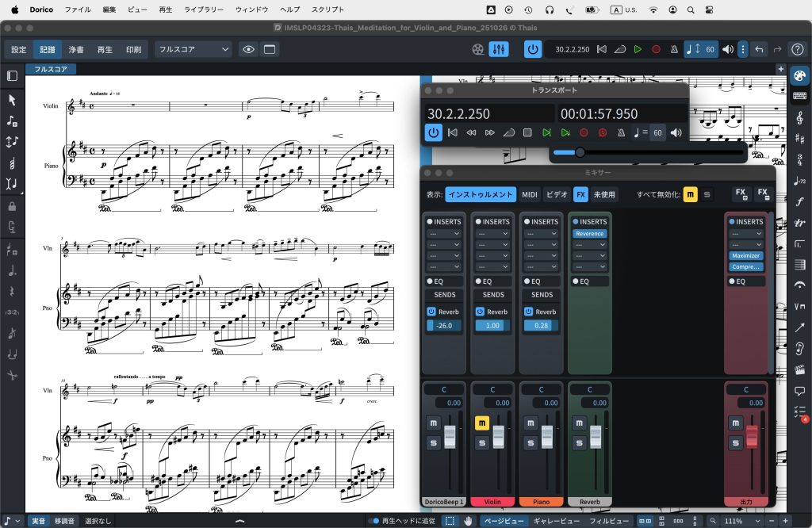Click the MIDI display button in mixer
The width and height of the screenshot is (812, 528).
(x=530, y=194)
